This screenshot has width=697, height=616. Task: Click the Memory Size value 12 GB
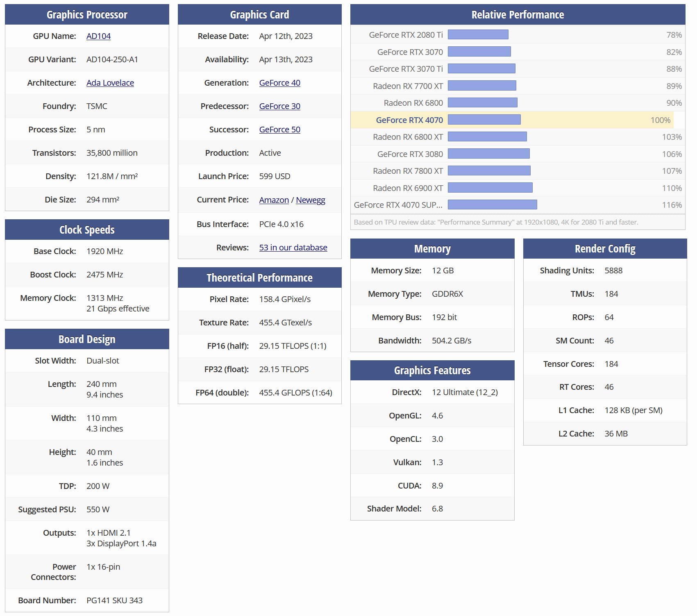point(443,270)
